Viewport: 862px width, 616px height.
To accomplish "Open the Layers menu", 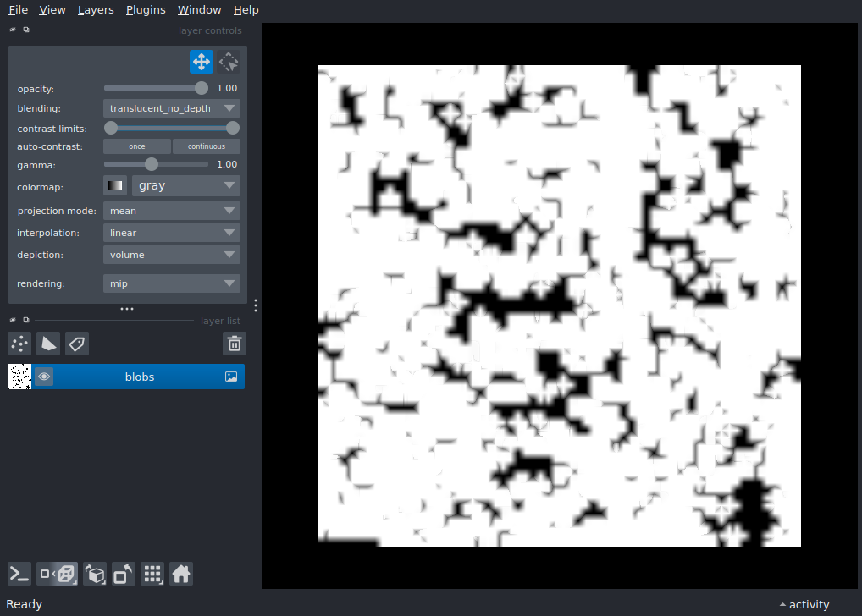I will [x=95, y=9].
